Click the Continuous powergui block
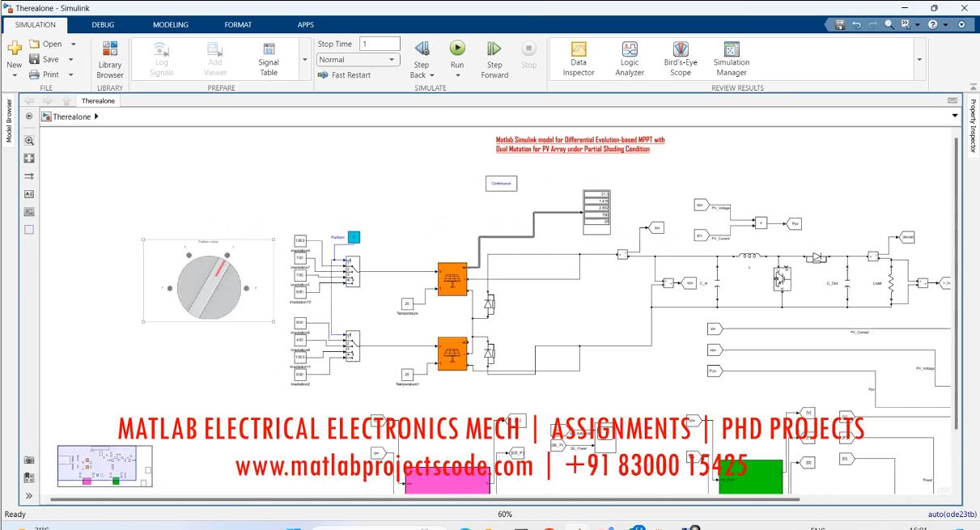Image resolution: width=980 pixels, height=530 pixels. (501, 184)
